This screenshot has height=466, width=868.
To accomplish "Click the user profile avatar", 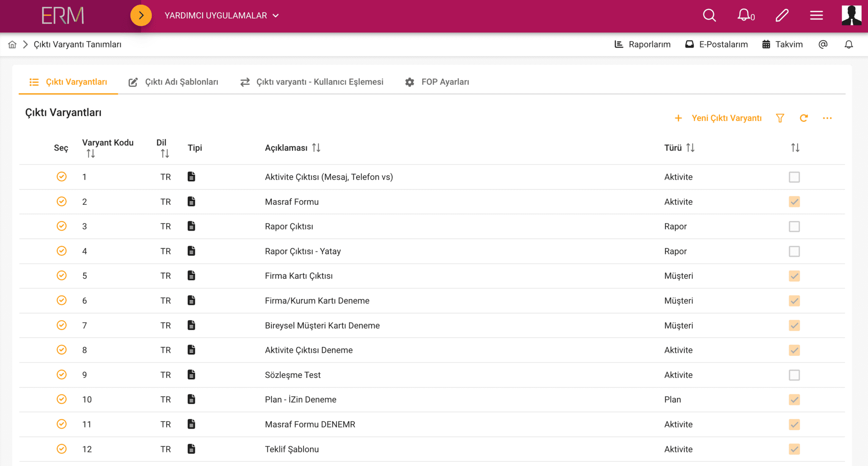I will (x=851, y=16).
